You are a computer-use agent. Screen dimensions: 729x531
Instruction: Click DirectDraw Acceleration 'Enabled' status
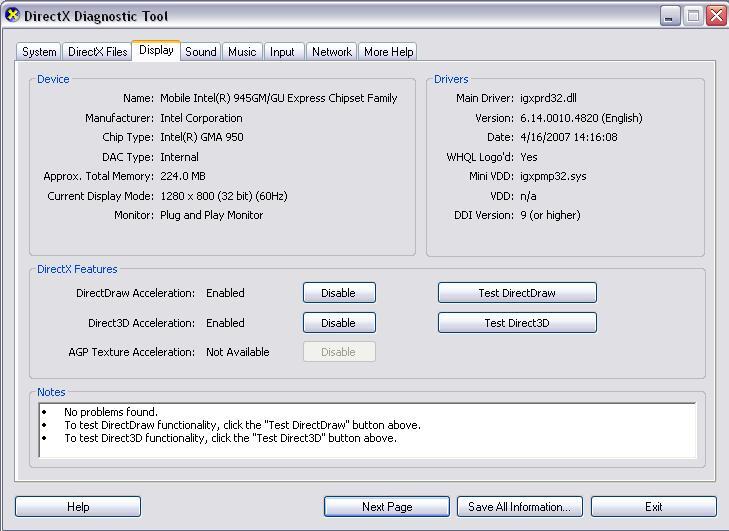coord(225,293)
